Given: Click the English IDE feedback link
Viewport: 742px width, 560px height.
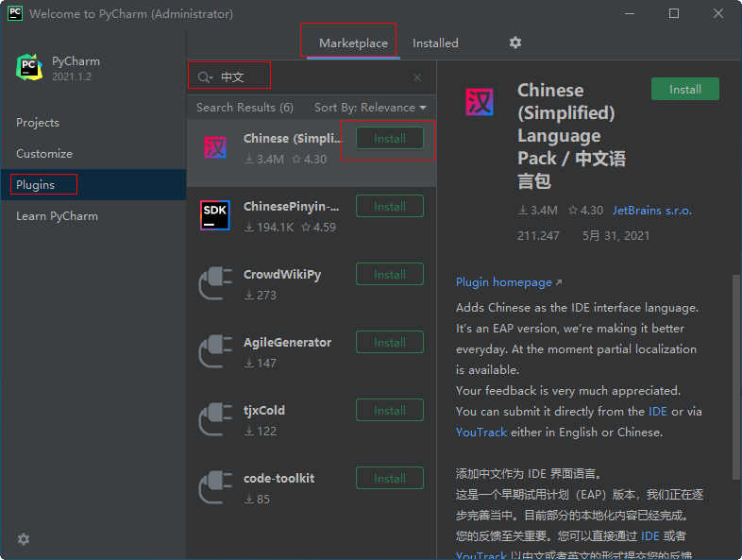Looking at the screenshot, I should (x=657, y=412).
